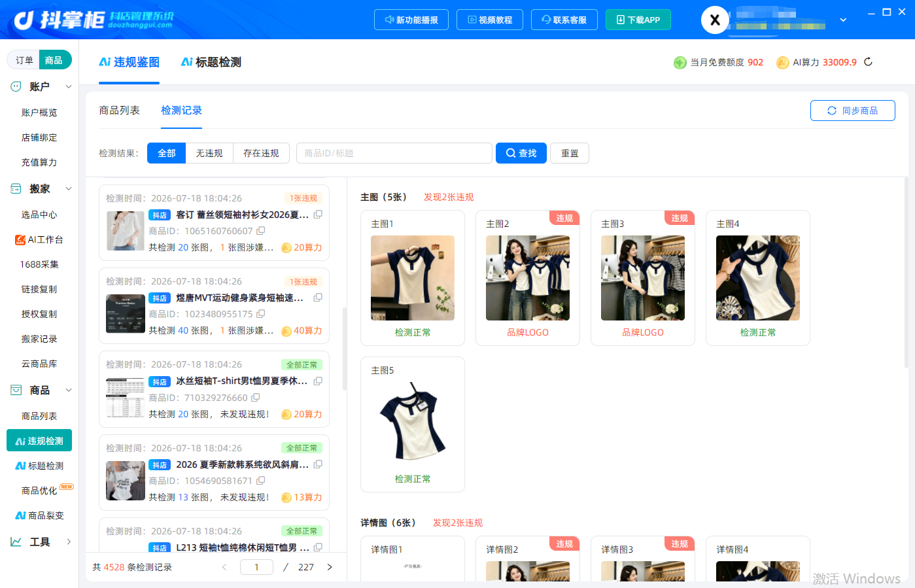
Task: Go to previous page of detection records
Action: coord(224,567)
